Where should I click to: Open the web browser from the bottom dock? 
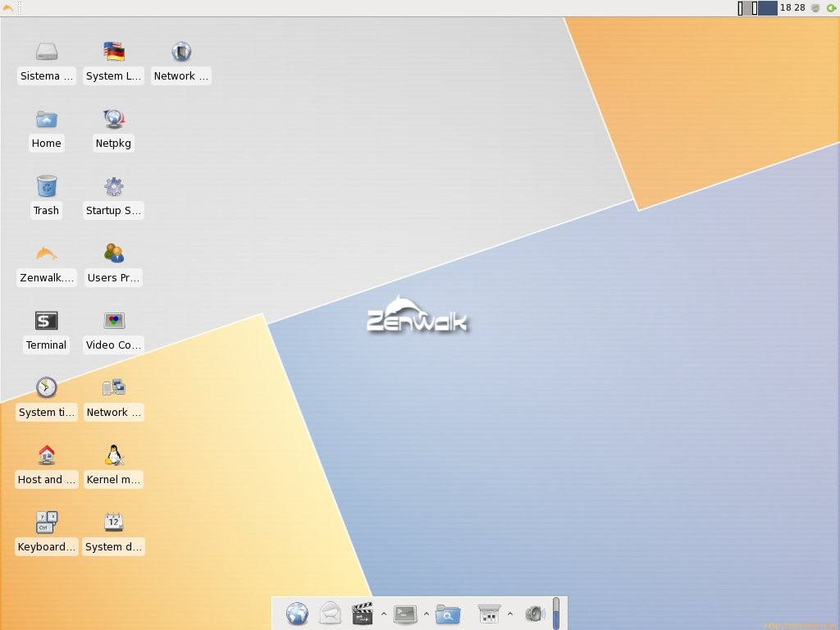pos(297,614)
